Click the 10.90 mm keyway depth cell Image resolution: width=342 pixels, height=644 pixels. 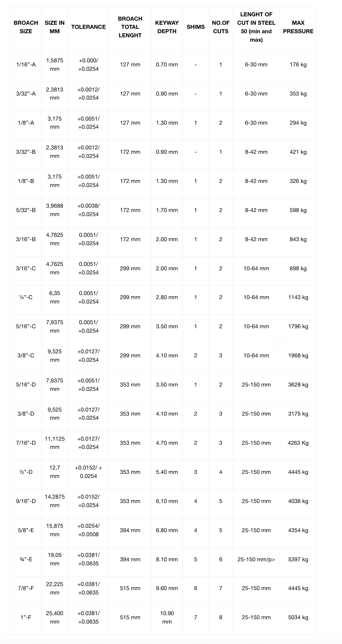(167, 617)
